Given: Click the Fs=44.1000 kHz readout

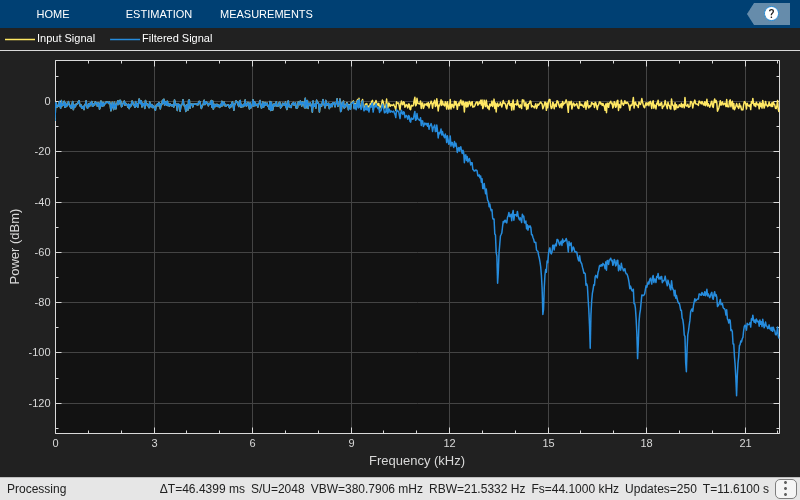Looking at the screenshot, I should [575, 489].
